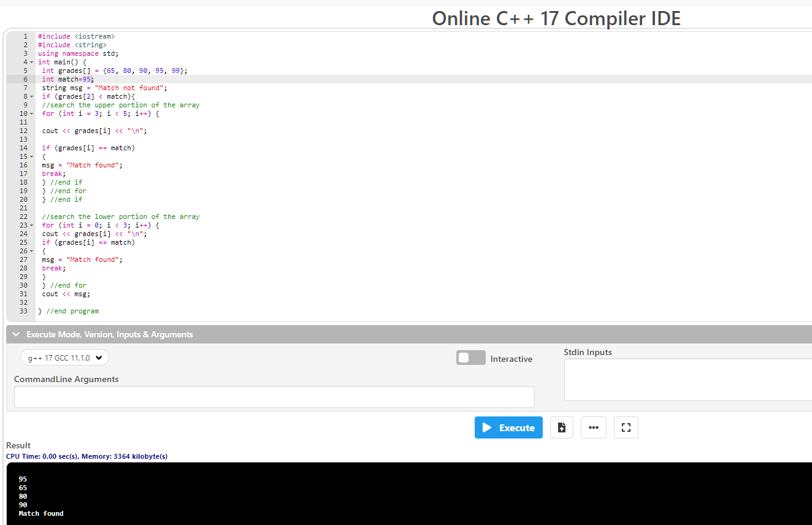
Task: Click inside the Stdin Inputs box
Action: (687, 379)
